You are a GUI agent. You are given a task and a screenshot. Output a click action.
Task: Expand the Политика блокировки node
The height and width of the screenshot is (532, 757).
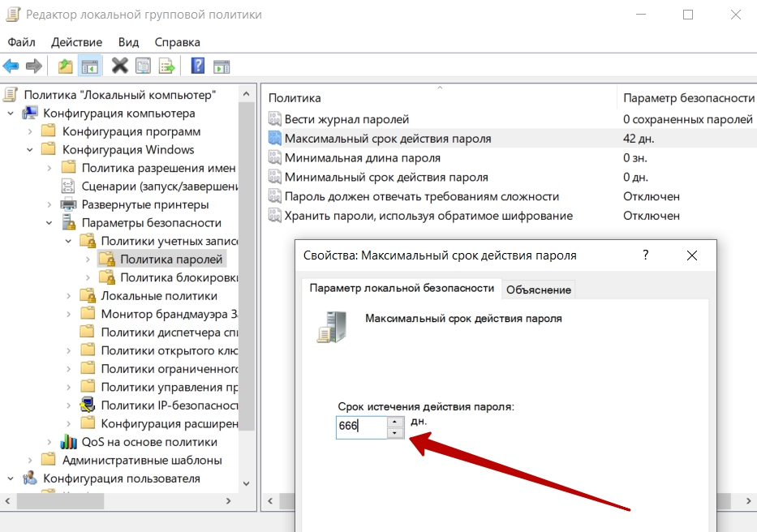pos(88,277)
